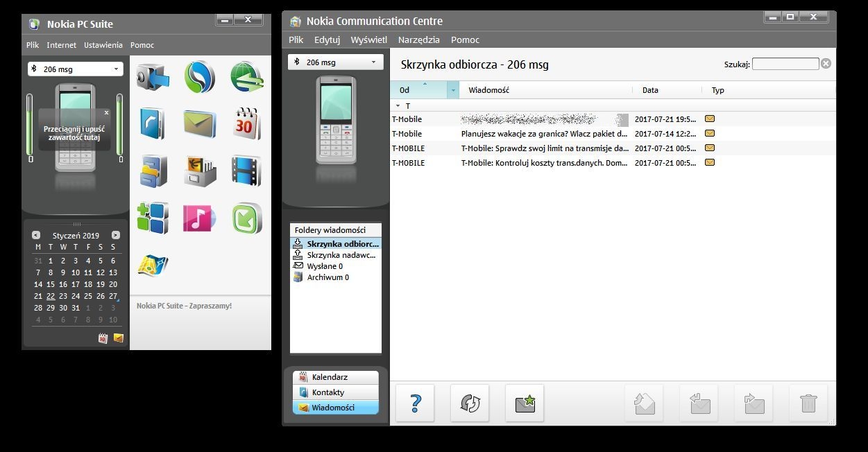Sort by Typ column header
This screenshot has height=452, width=868.
pyautogui.click(x=769, y=90)
